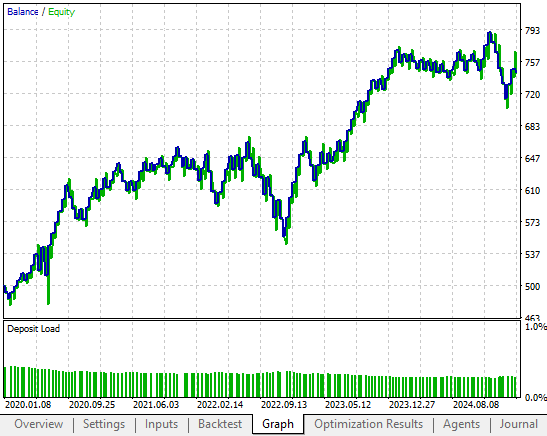Viewport: 547px width, 436px height.
Task: Open the Journal tab
Action: pyautogui.click(x=518, y=424)
